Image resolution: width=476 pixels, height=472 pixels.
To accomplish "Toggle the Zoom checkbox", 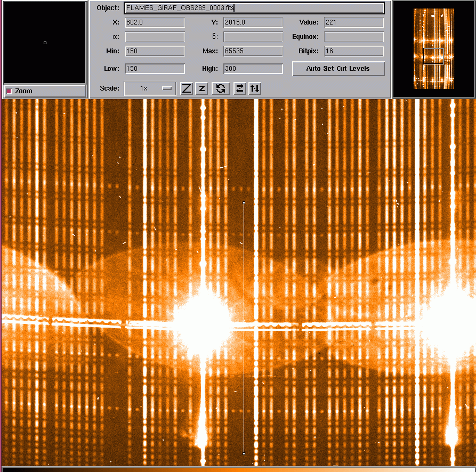I will coord(9,91).
